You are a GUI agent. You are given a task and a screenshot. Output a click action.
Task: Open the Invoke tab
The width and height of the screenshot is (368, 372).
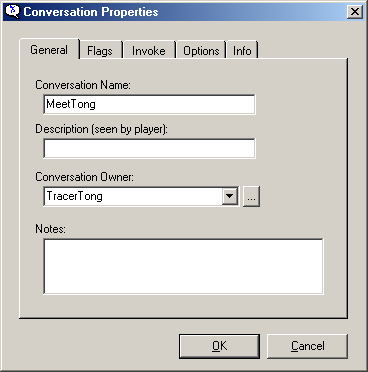(x=149, y=51)
